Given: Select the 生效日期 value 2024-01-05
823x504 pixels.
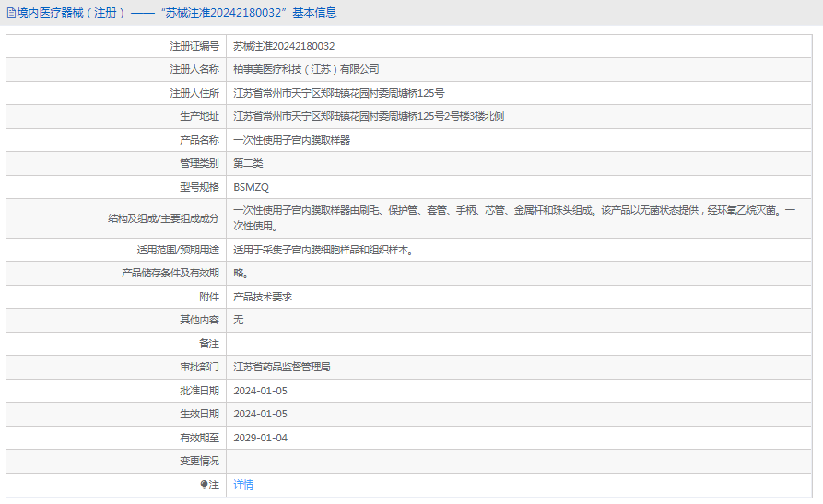Looking at the screenshot, I should tap(260, 414).
